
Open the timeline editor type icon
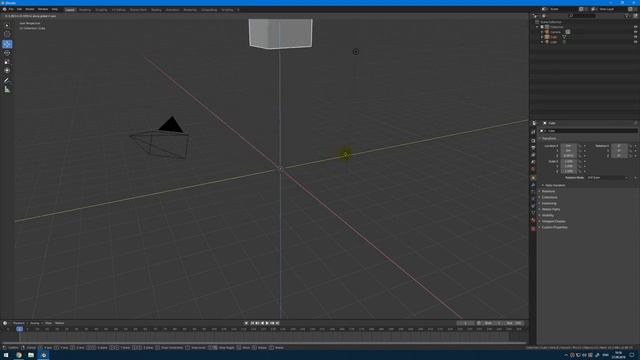tap(5, 323)
